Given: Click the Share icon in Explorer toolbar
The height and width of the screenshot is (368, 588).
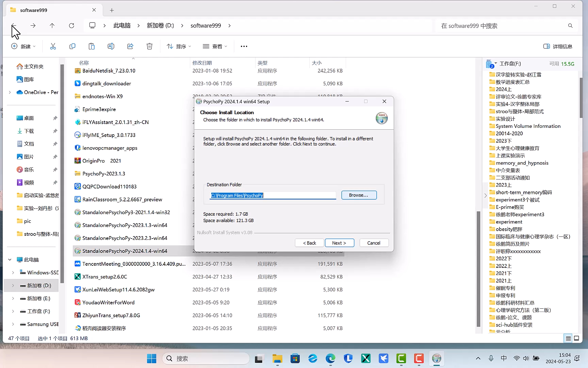Looking at the screenshot, I should click(130, 46).
